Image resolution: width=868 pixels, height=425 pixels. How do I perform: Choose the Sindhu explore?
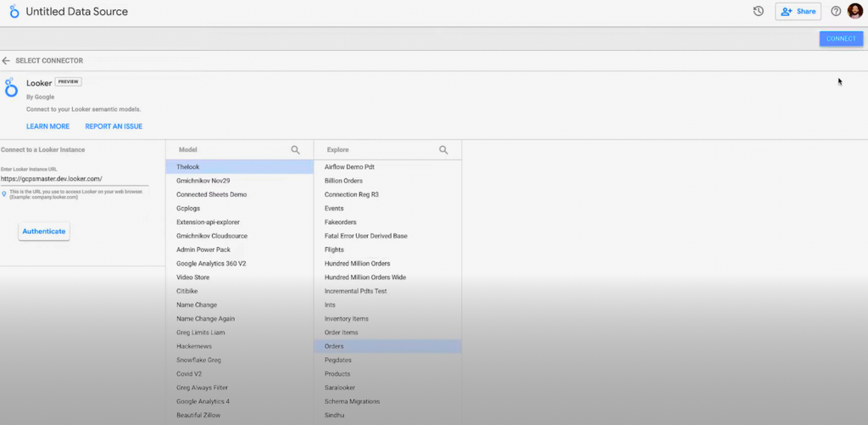pos(387,415)
